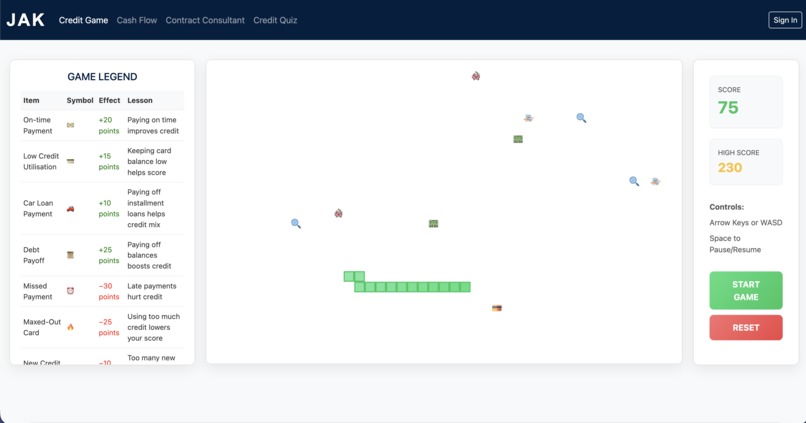Click the +20 points effect value

click(x=108, y=125)
